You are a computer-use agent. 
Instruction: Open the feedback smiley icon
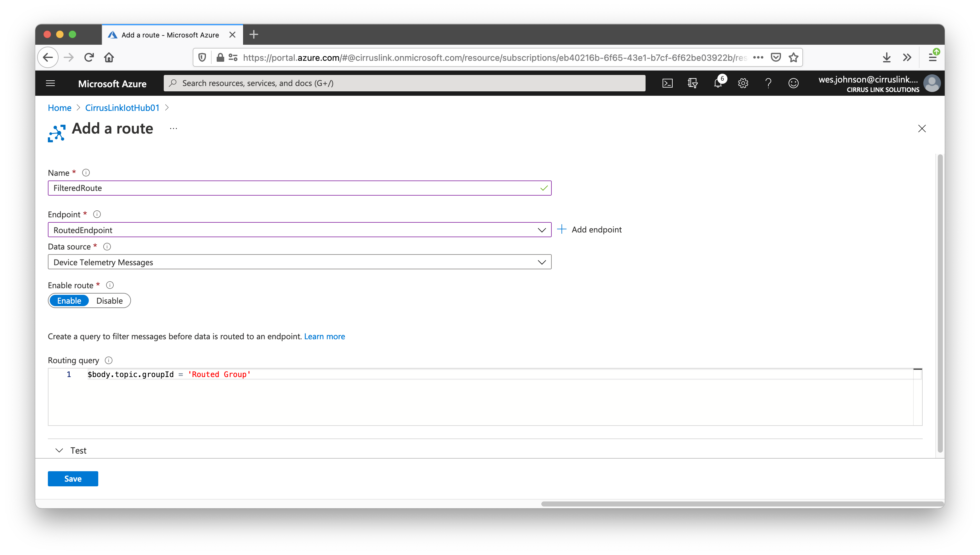(793, 83)
